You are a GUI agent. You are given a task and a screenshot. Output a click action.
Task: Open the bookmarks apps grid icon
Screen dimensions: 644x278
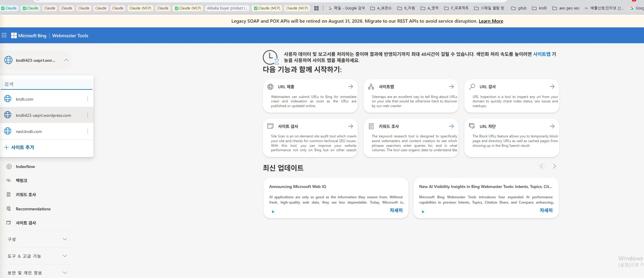[x=316, y=8]
